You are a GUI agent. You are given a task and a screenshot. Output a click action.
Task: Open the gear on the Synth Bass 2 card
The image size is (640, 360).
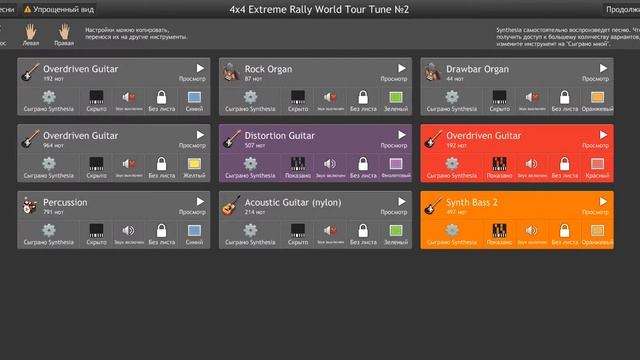pos(452,231)
